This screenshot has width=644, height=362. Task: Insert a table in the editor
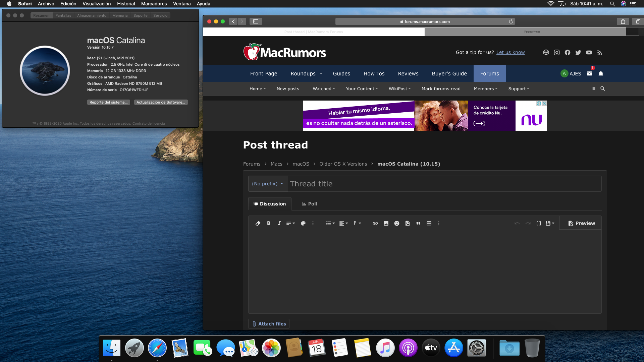pos(429,223)
